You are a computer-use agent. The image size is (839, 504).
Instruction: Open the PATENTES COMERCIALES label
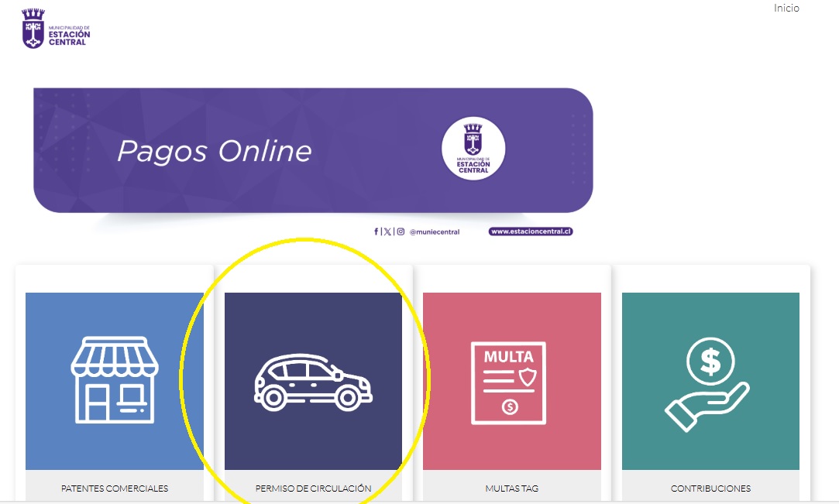(115, 489)
